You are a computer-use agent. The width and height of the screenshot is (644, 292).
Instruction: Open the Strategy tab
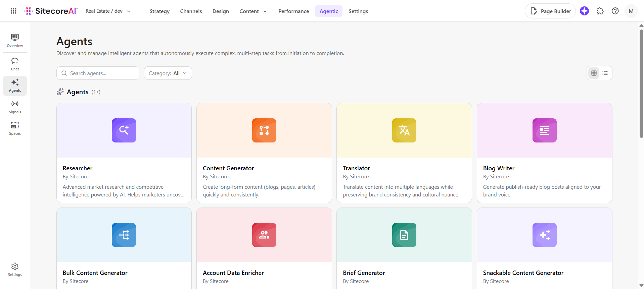pyautogui.click(x=159, y=11)
